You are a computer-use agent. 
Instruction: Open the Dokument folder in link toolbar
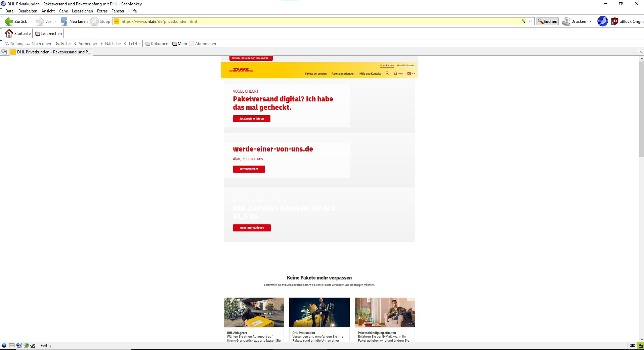click(158, 44)
